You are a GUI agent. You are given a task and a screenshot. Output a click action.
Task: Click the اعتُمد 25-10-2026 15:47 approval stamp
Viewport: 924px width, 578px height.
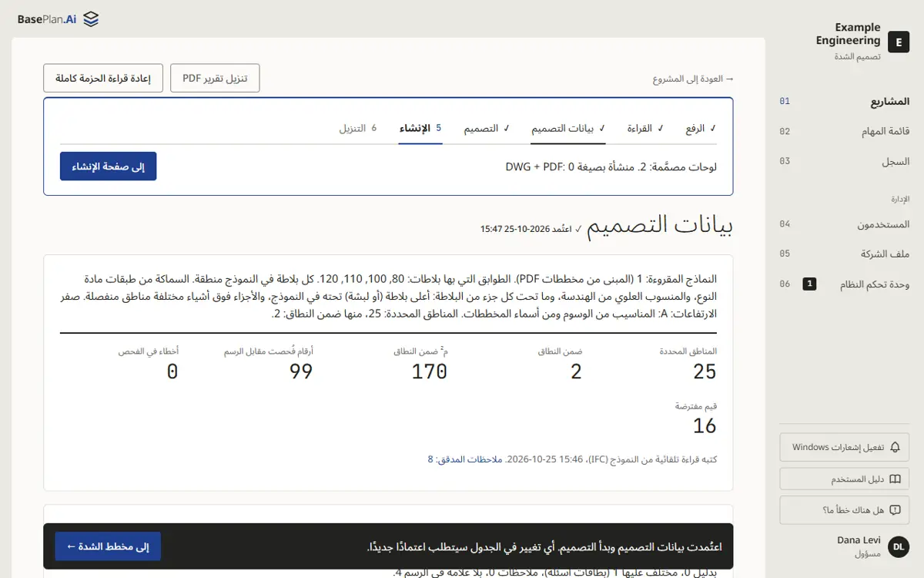pyautogui.click(x=531, y=229)
